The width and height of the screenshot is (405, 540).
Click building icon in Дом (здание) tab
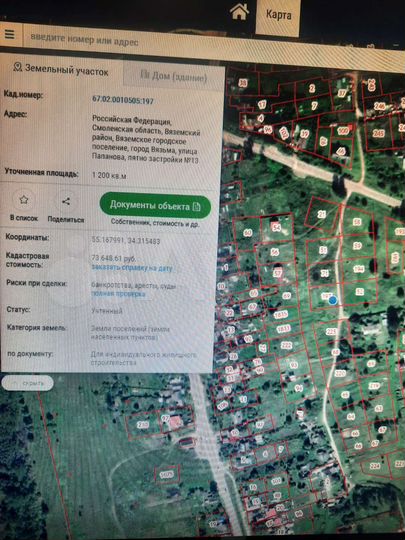click(145, 74)
